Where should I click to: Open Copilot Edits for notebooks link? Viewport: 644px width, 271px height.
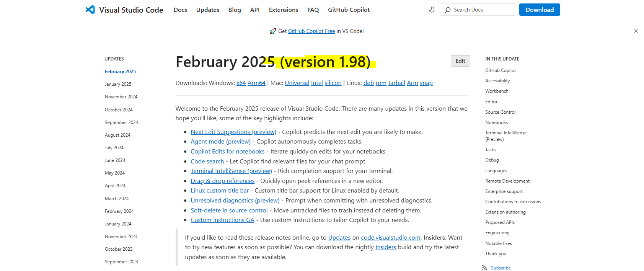[228, 152]
